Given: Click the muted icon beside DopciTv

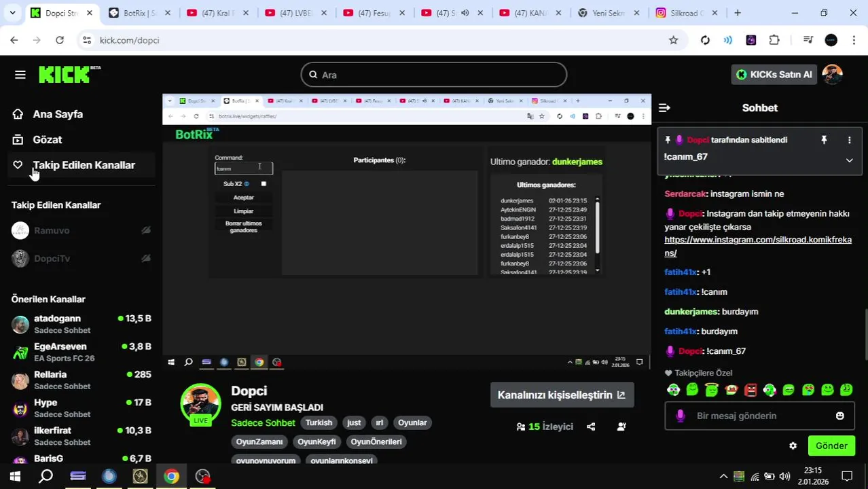Looking at the screenshot, I should coord(145,258).
